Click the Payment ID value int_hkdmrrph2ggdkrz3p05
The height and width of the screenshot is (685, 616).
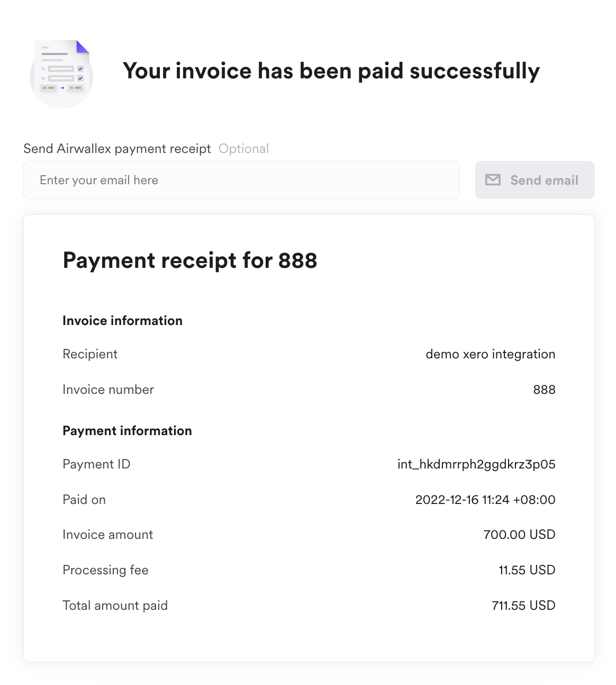pyautogui.click(x=476, y=464)
